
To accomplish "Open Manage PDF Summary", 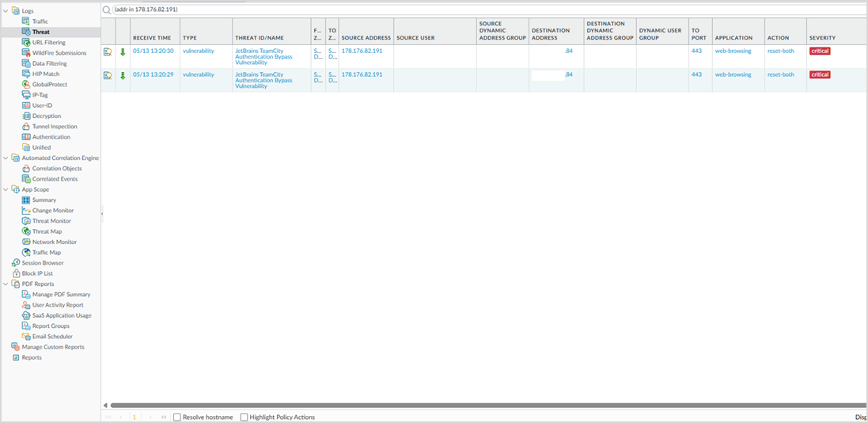I will (x=61, y=295).
